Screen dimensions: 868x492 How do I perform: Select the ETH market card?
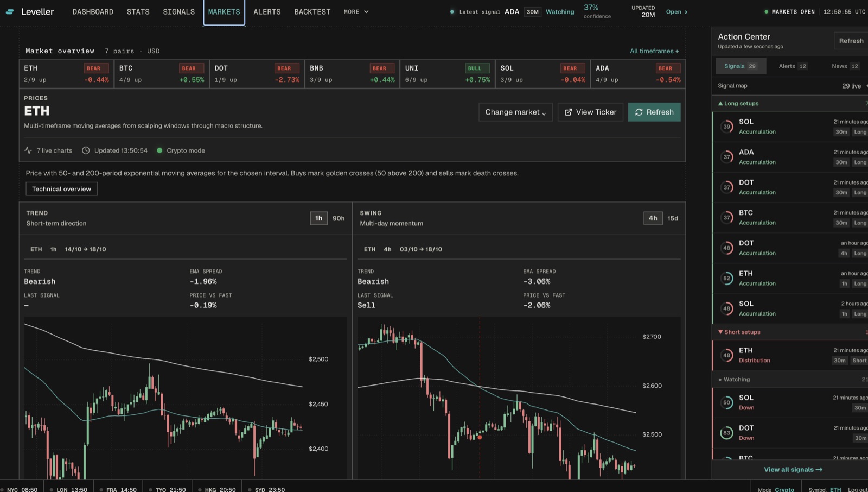click(x=66, y=74)
